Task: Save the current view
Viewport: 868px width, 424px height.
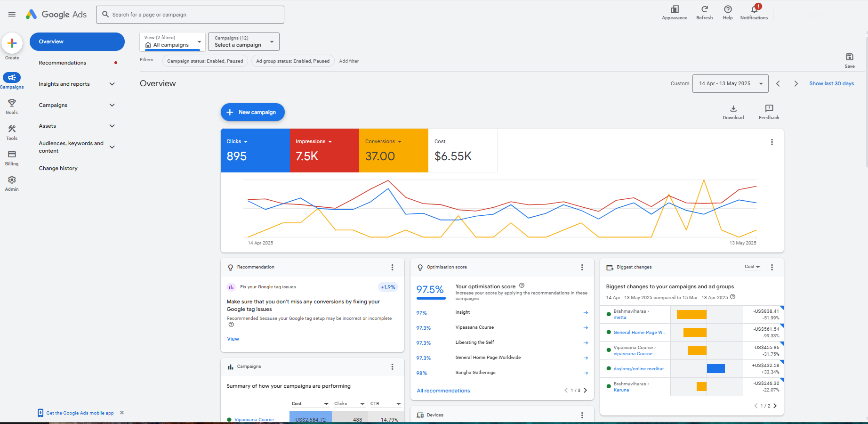Action: [850, 60]
